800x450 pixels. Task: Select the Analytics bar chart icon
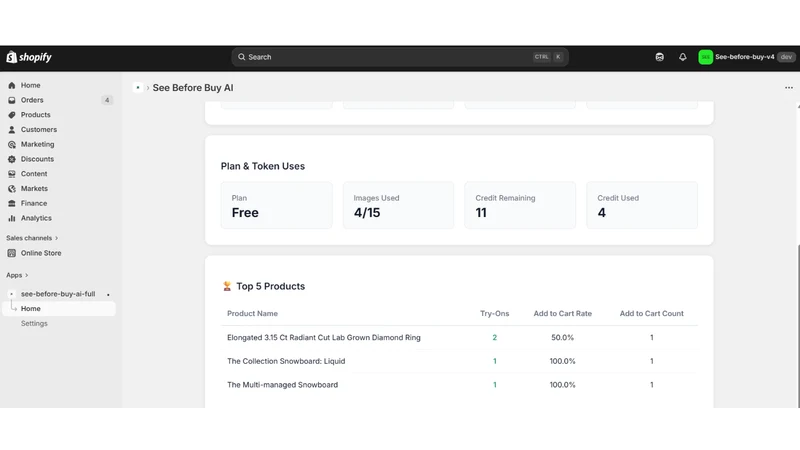[12, 218]
